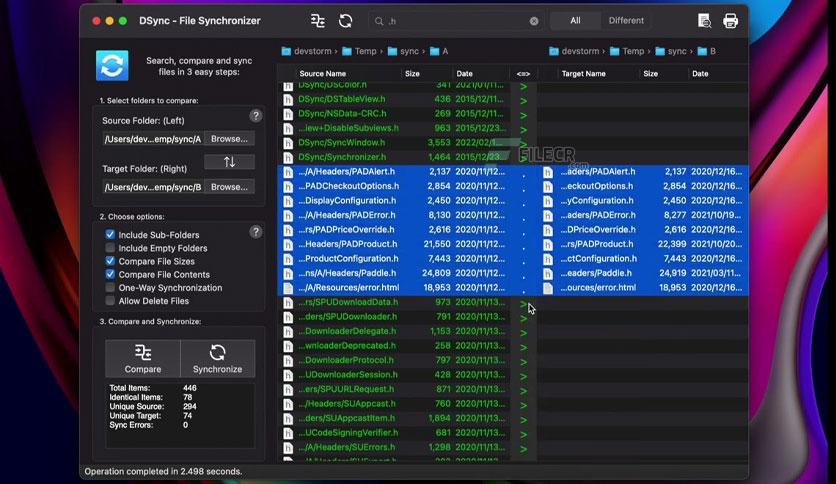Click the large Compare button
836x484 pixels.
tap(143, 359)
